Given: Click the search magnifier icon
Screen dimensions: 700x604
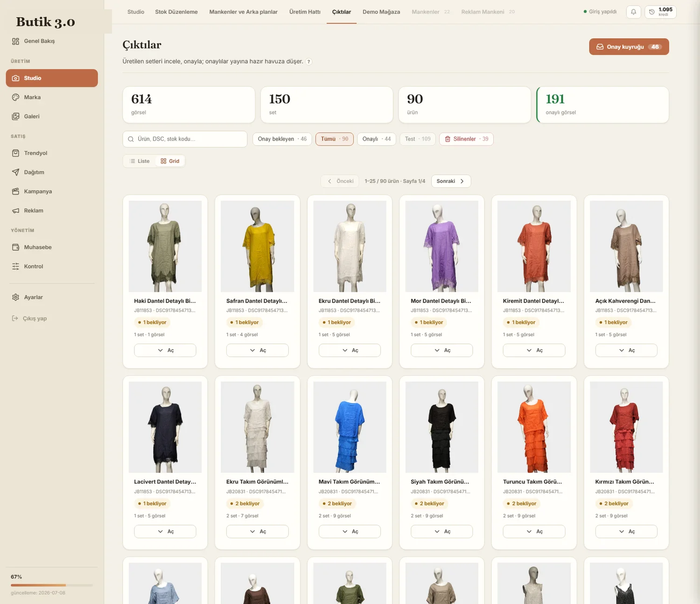Looking at the screenshot, I should point(131,139).
